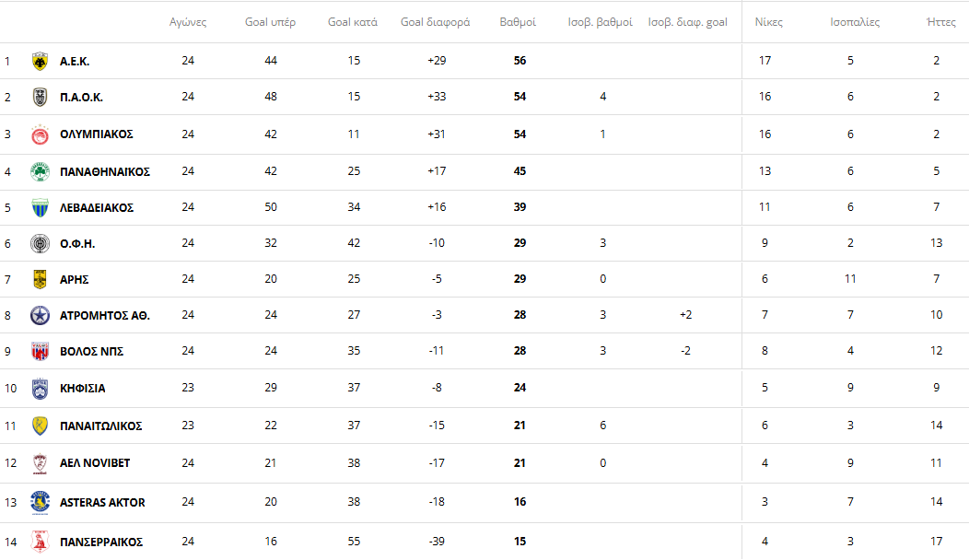Click the Ολυμπιακός red crest icon
The width and height of the screenshot is (969, 560).
click(x=39, y=134)
